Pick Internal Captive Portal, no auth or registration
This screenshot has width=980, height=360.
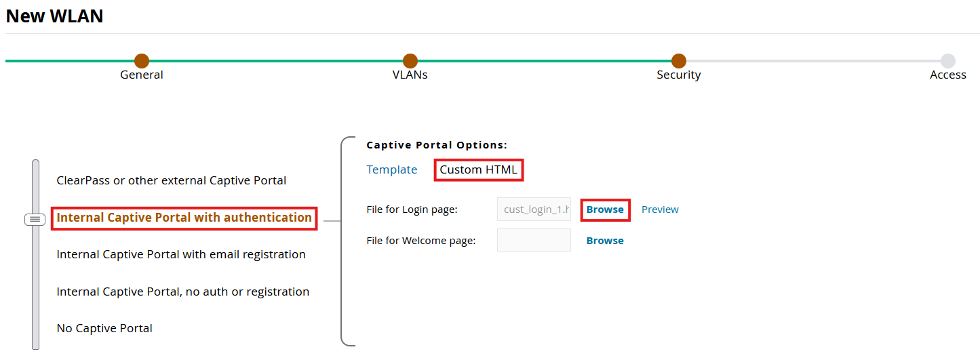[182, 292]
